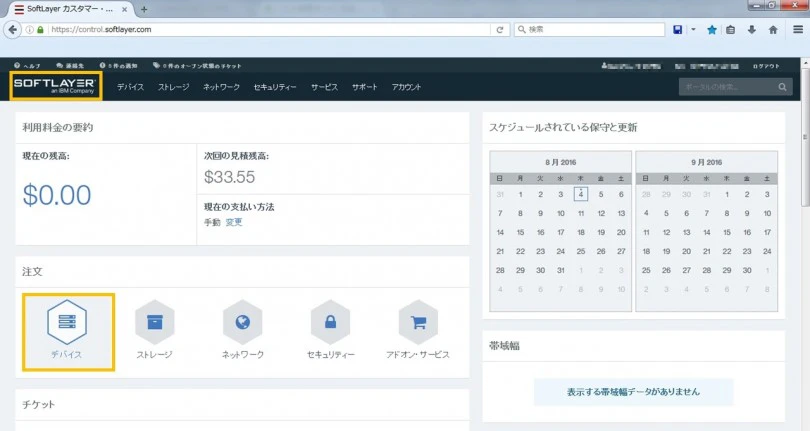Open the アドオン・サービス cart icon
810x431 pixels.
coord(418,322)
